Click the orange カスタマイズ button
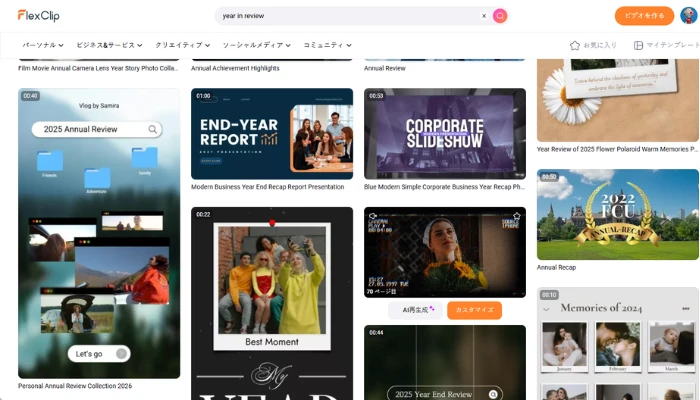 [x=474, y=310]
